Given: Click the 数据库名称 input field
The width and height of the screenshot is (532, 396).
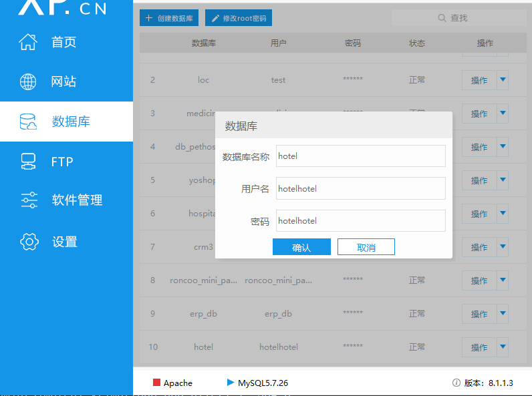Looking at the screenshot, I should (x=361, y=156).
